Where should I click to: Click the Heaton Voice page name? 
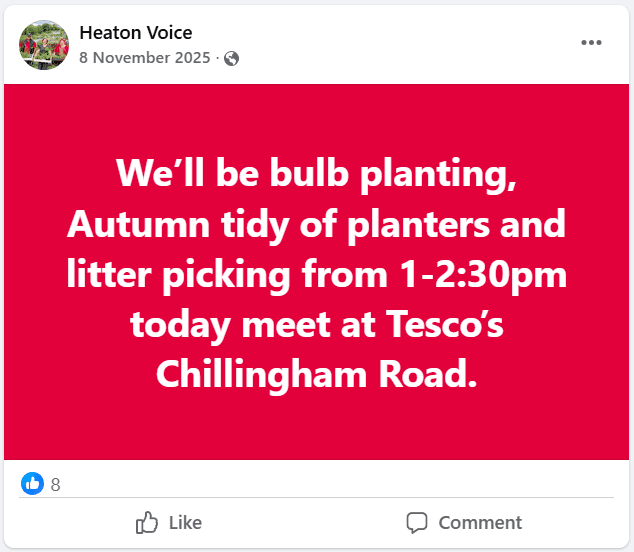point(135,34)
